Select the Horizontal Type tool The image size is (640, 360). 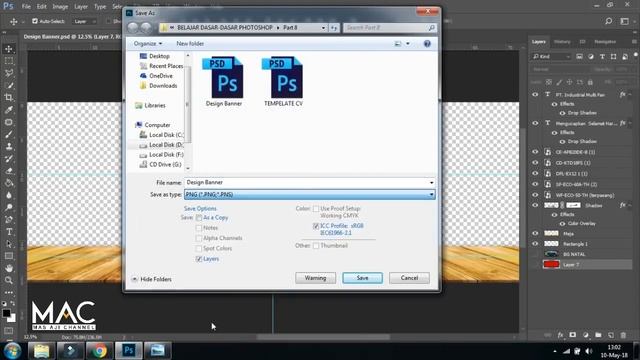click(9, 232)
